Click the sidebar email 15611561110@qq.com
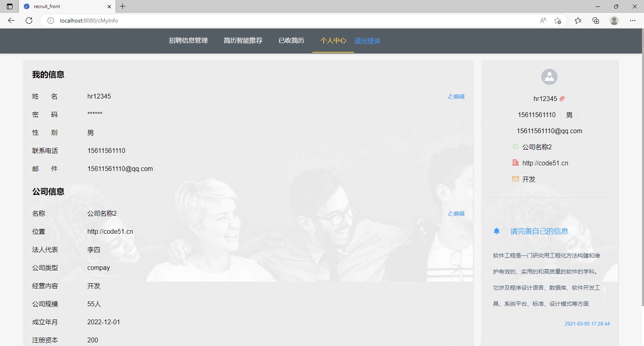 coord(549,131)
